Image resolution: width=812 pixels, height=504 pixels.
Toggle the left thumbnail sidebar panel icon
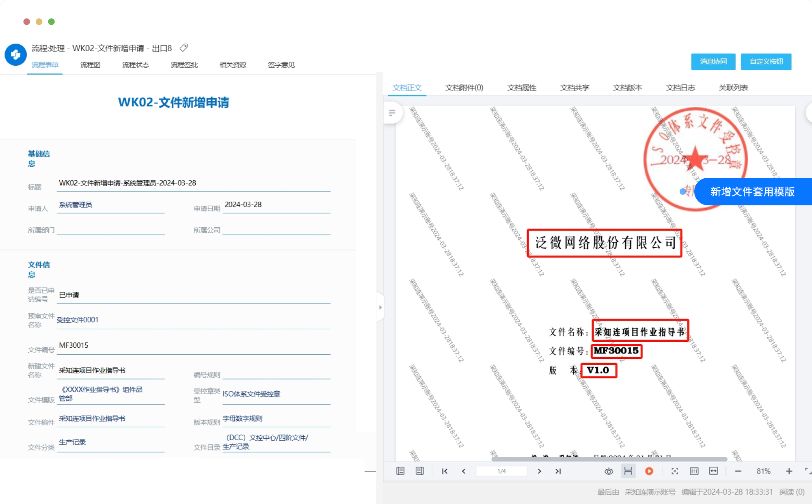(400, 471)
